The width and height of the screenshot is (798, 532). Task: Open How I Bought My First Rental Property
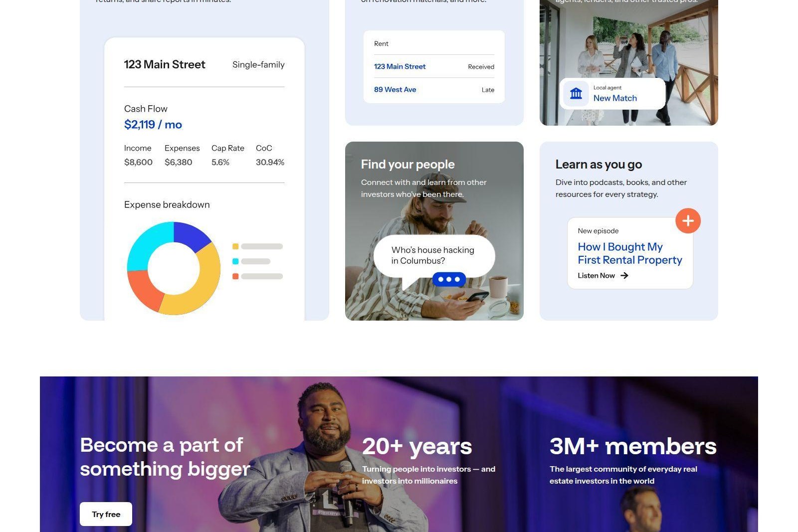[x=630, y=253]
